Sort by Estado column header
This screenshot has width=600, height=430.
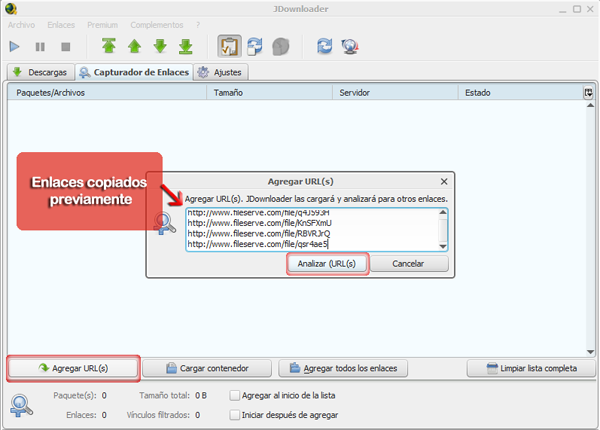[520, 93]
